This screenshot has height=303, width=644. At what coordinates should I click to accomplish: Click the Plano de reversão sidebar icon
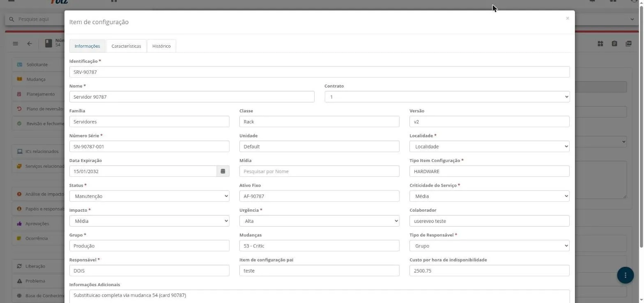point(19,109)
